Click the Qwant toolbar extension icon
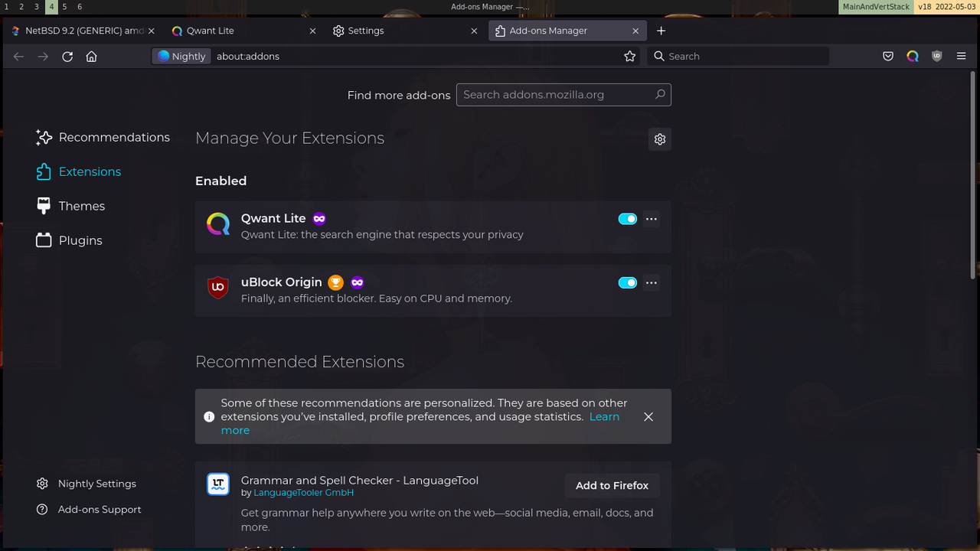980x551 pixels. (x=913, y=56)
